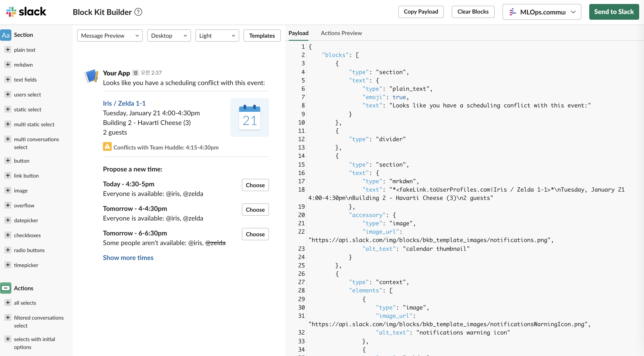The width and height of the screenshot is (644, 356).
Task: Choose the Today 4:30-5pm time slot
Action: coord(255,185)
